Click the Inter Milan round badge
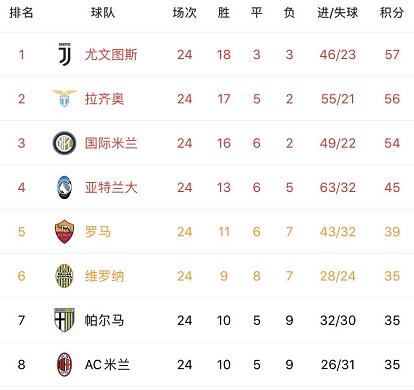Viewport: 414px width, 390px height. point(64,143)
